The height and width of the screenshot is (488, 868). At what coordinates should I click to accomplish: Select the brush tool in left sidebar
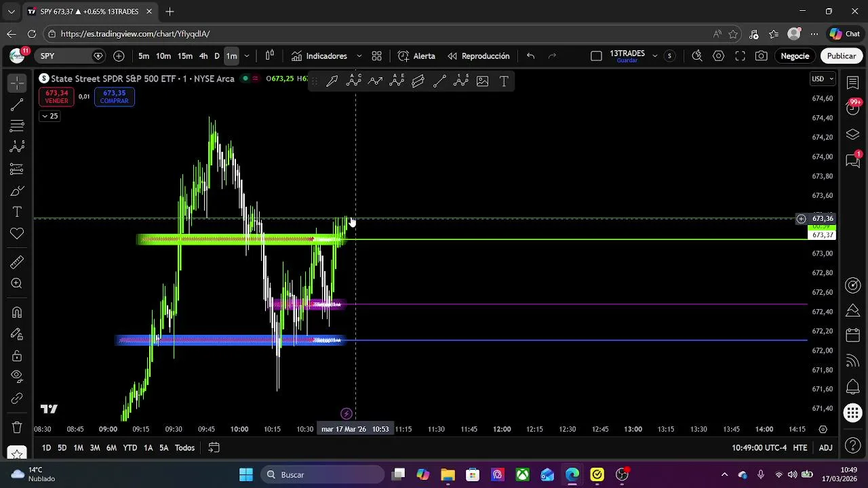(x=17, y=191)
